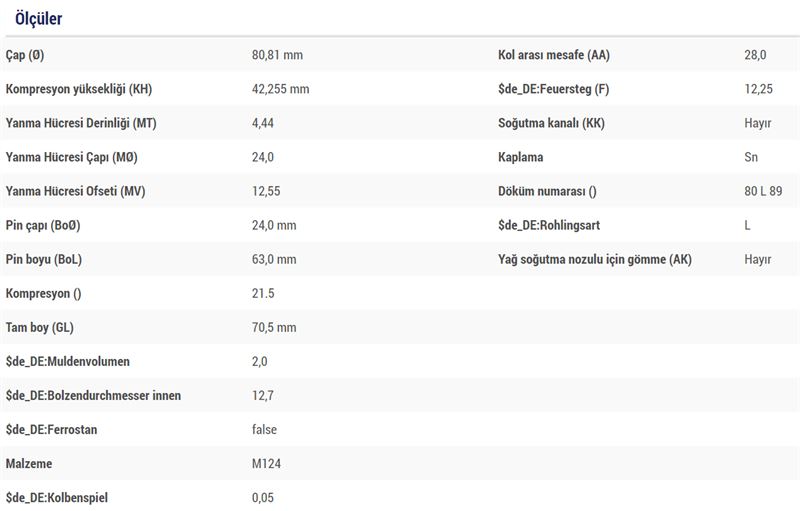Click the 80,81 mm diameter value
This screenshot has width=800, height=511.
[277, 55]
